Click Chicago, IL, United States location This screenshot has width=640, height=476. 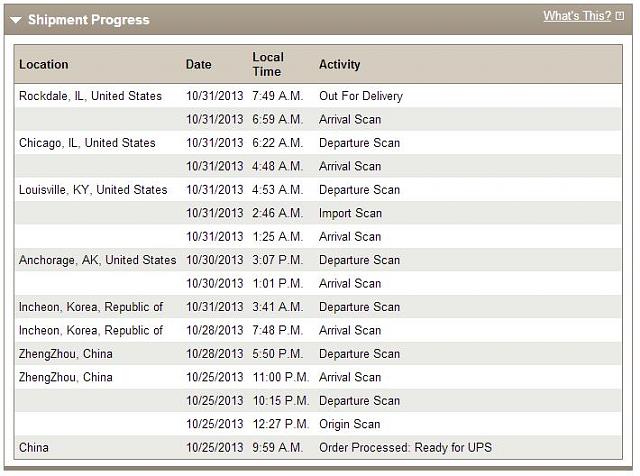click(87, 143)
